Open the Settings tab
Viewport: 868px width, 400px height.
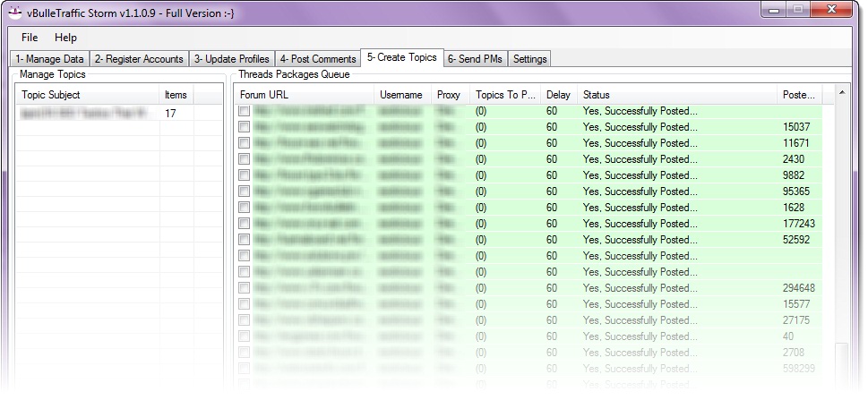530,59
